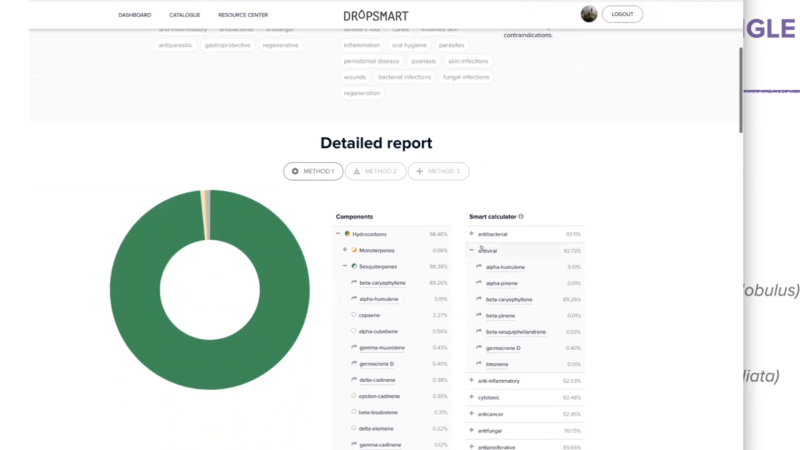Select the alpha-cubebene circle marker
Viewport: 800px width, 450px height.
tap(354, 331)
